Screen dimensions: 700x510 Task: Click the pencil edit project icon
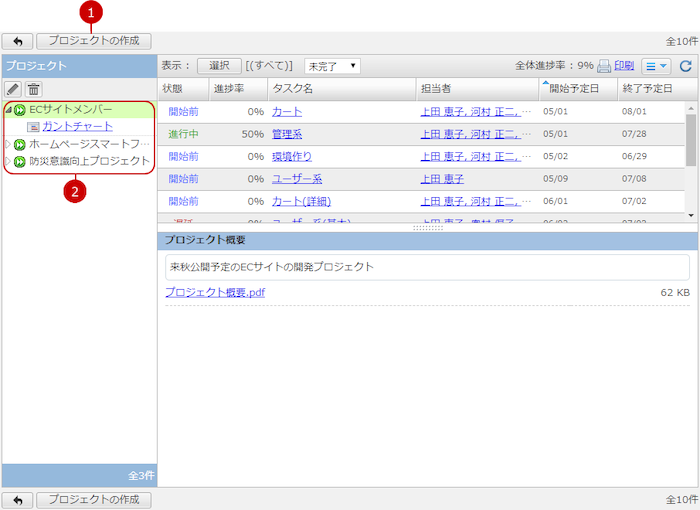13,90
